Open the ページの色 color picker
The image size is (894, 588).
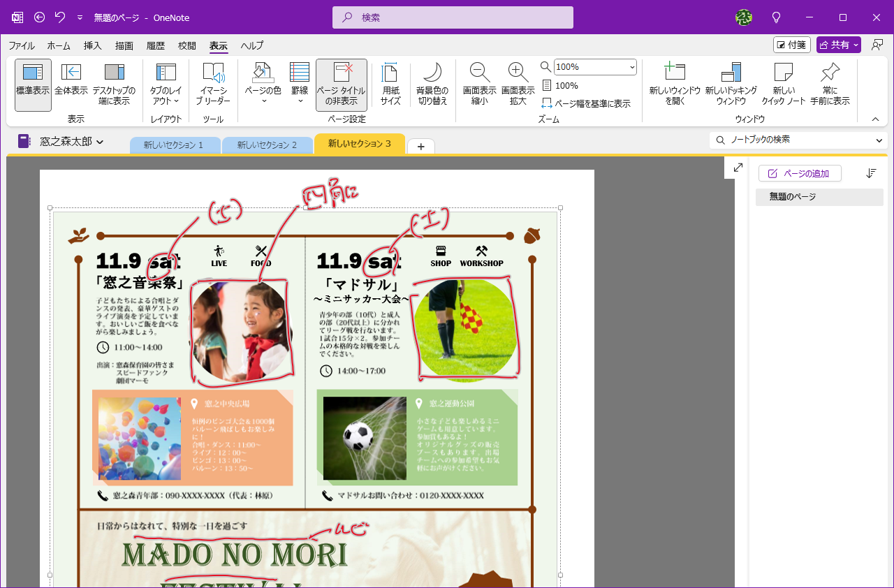point(263,83)
